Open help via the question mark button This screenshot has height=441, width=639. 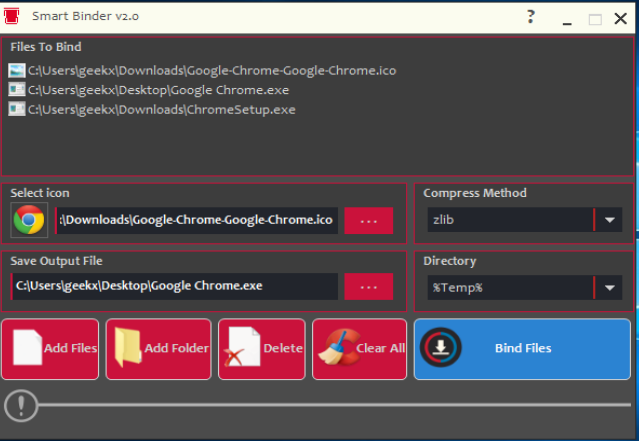click(530, 17)
